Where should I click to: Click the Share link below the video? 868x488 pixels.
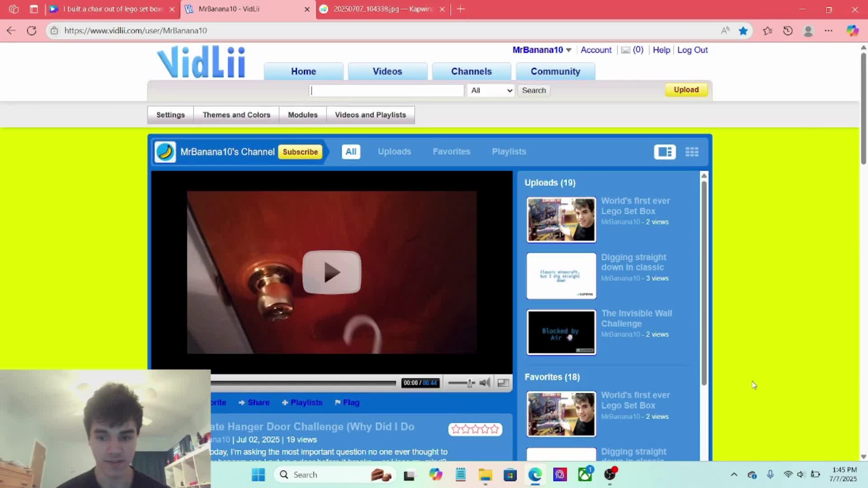pos(254,403)
